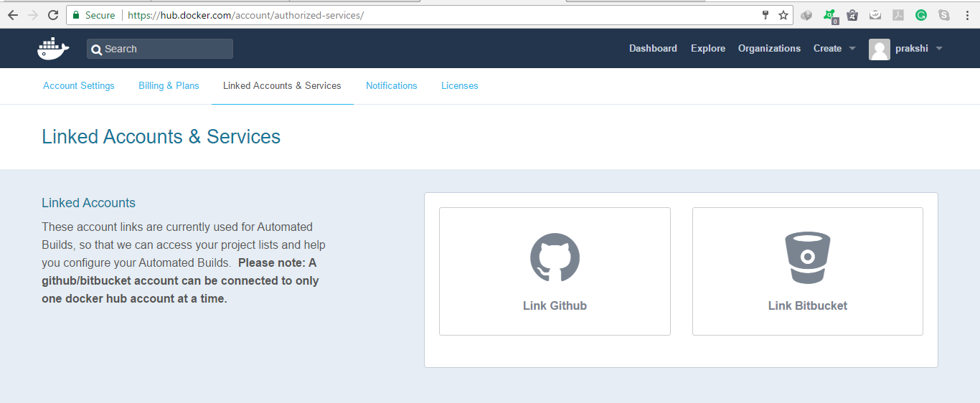Click the GitHub octocat icon
The height and width of the screenshot is (403, 980).
(x=555, y=257)
